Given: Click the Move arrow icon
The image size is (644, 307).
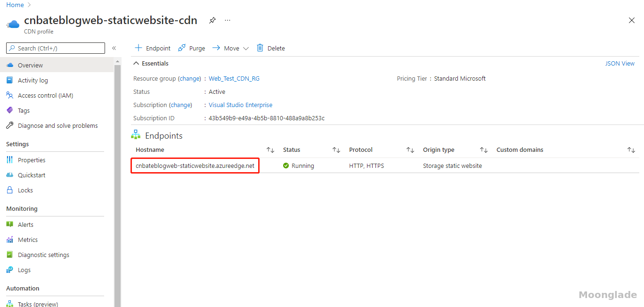Looking at the screenshot, I should tap(216, 48).
